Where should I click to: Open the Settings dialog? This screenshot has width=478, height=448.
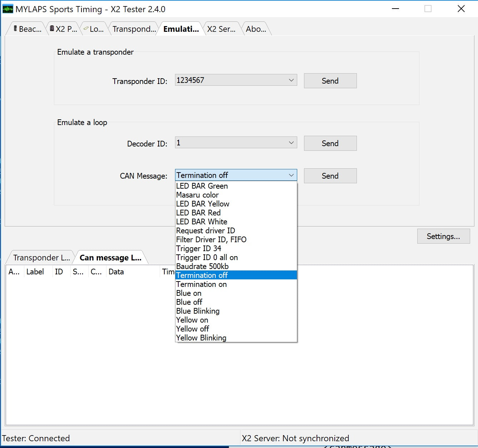pos(443,236)
